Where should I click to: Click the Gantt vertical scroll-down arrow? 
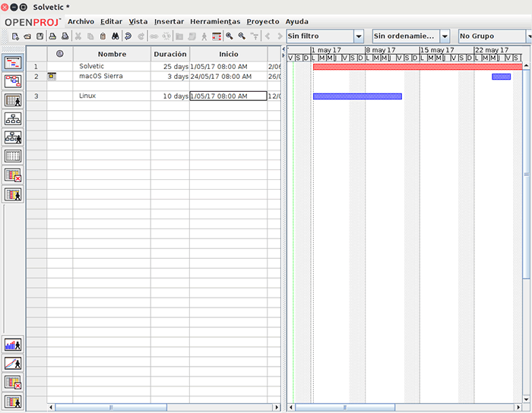tap(526, 399)
